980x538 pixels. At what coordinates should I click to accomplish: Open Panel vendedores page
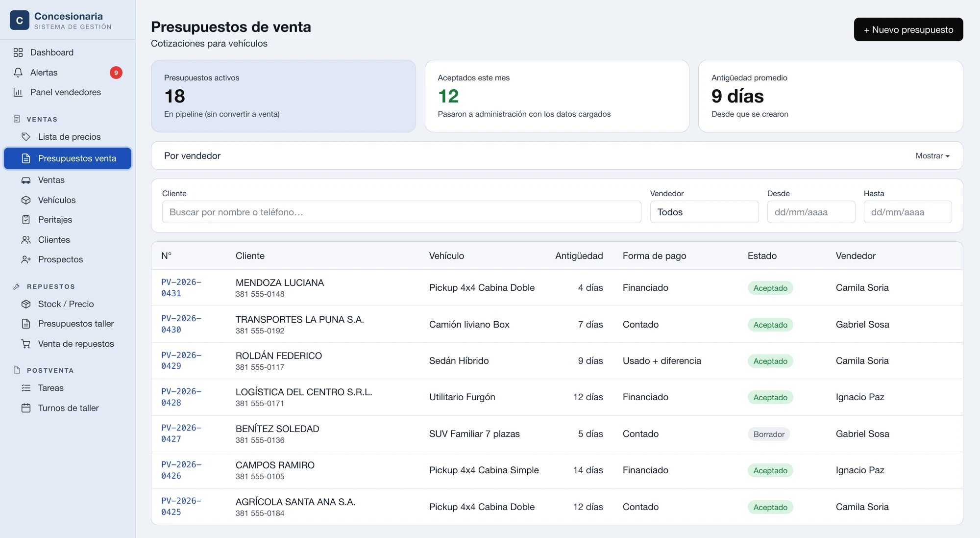point(68,92)
